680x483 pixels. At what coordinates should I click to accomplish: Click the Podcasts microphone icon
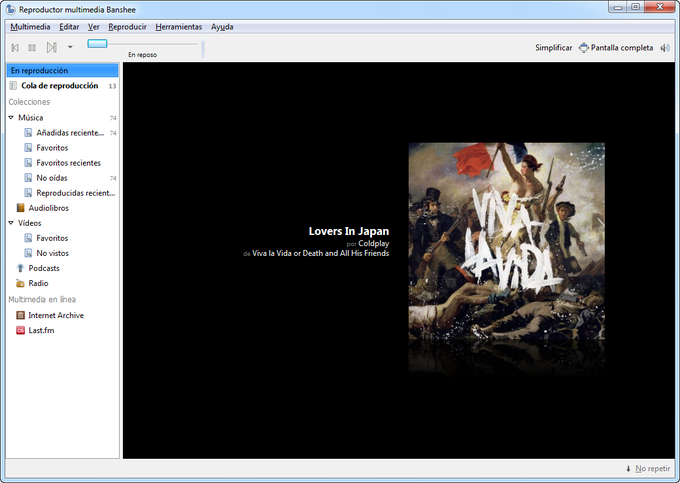tap(20, 268)
